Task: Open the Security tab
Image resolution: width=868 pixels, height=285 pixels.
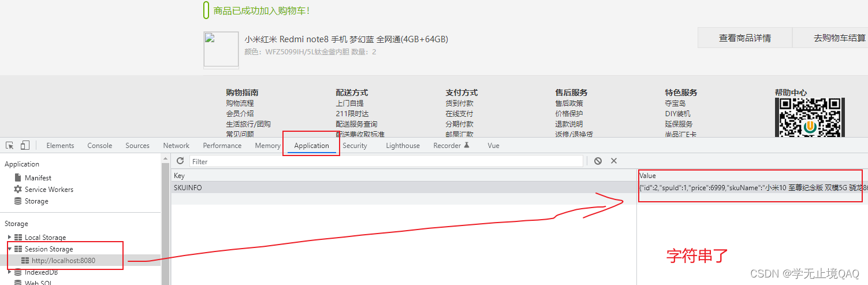Action: pos(355,146)
